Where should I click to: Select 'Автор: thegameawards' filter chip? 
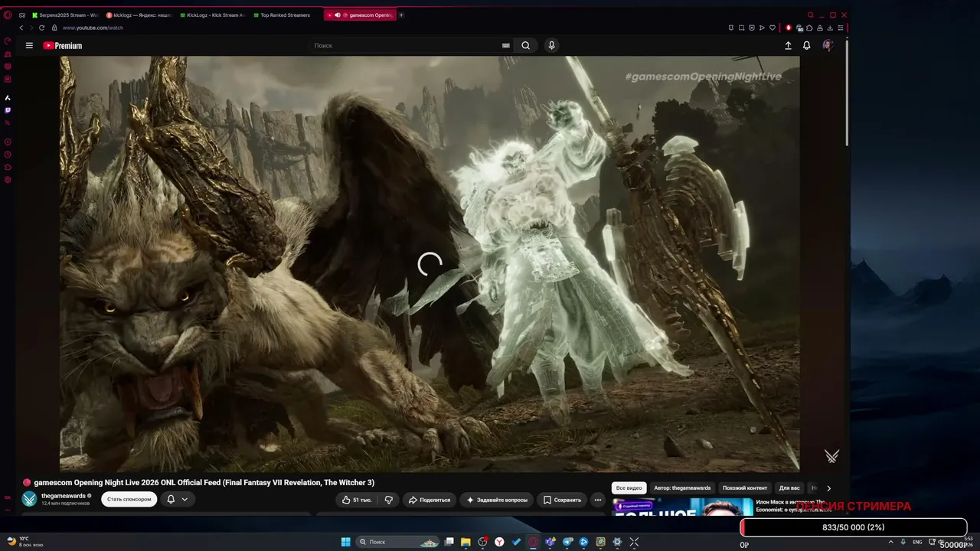682,488
